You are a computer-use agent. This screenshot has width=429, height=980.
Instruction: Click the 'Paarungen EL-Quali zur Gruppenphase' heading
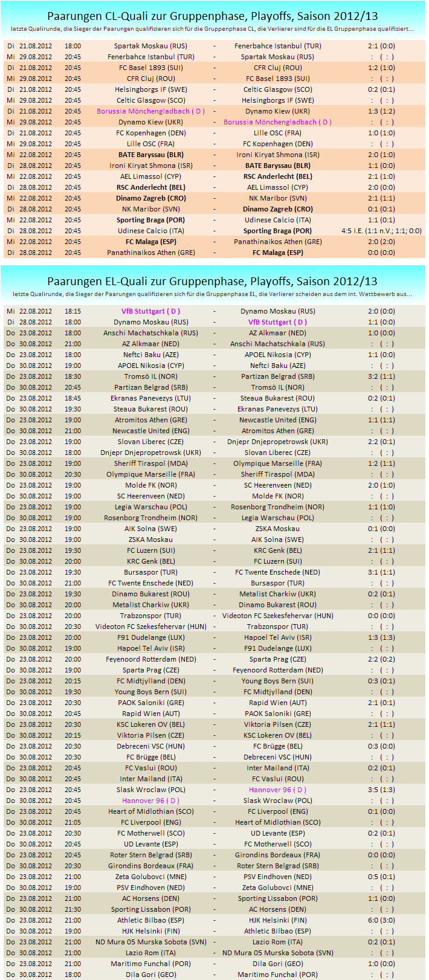(x=212, y=281)
